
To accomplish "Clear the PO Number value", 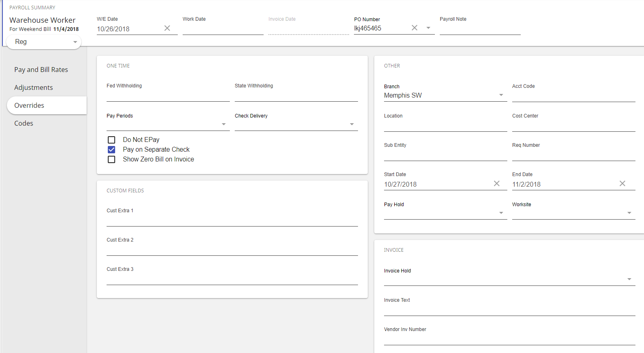I will pyautogui.click(x=415, y=28).
